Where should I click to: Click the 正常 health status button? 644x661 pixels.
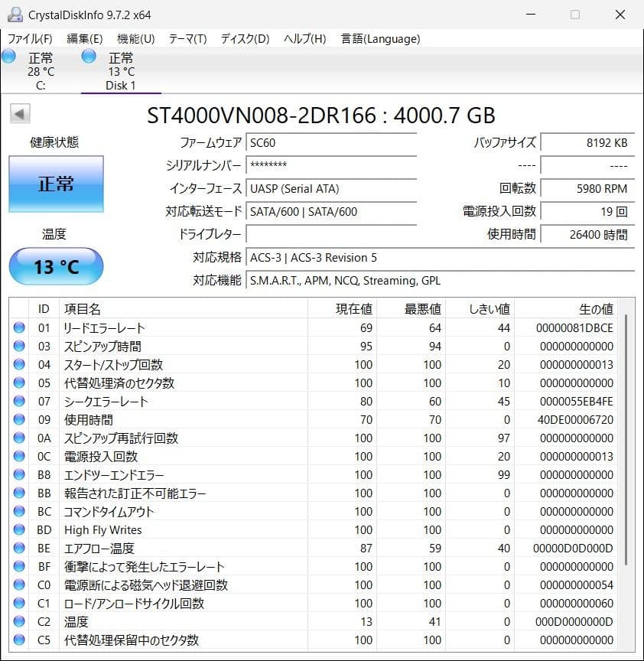56,184
